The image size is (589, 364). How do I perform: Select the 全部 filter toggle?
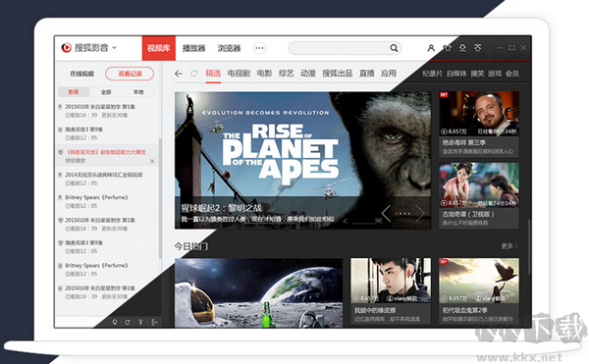pos(106,92)
